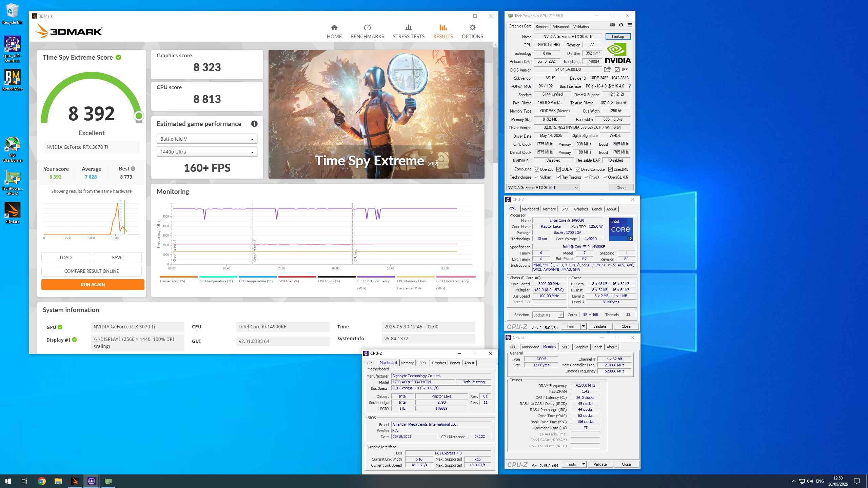Toggle the Vulkan checkbox

coord(537,177)
